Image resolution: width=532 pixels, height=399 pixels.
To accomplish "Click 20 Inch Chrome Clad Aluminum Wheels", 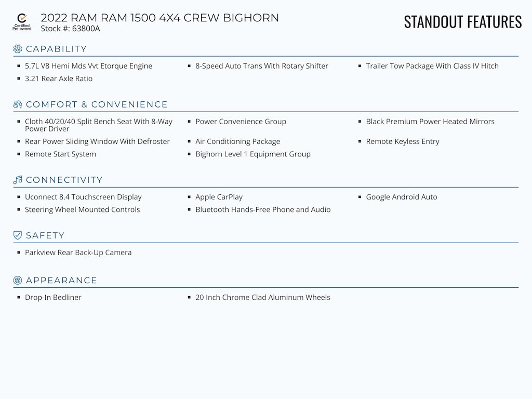I will coord(262,298).
